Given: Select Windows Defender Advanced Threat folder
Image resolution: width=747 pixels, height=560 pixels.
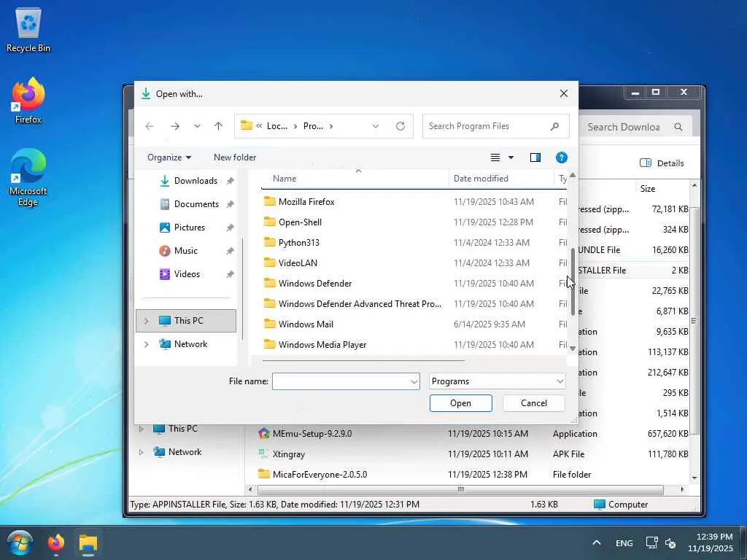Looking at the screenshot, I should 360,304.
